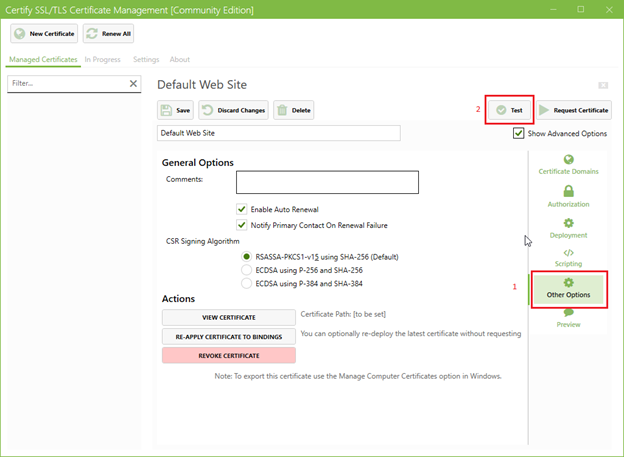The width and height of the screenshot is (624, 457).
Task: Open the Authorization lock icon section
Action: [568, 191]
